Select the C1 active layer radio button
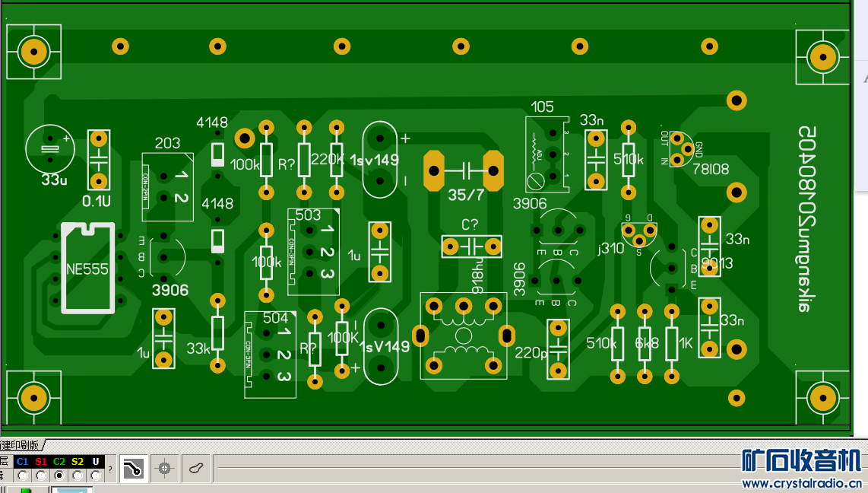The width and height of the screenshot is (868, 493). click(x=23, y=476)
